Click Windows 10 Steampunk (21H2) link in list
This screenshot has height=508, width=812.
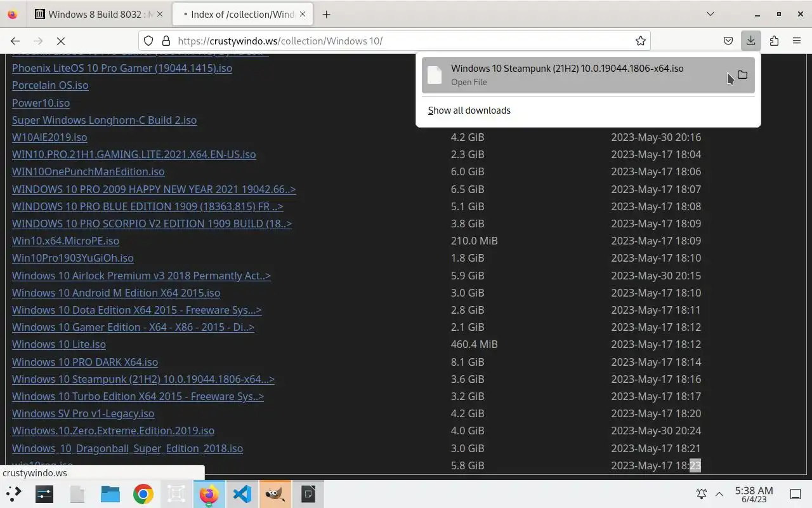tap(143, 379)
